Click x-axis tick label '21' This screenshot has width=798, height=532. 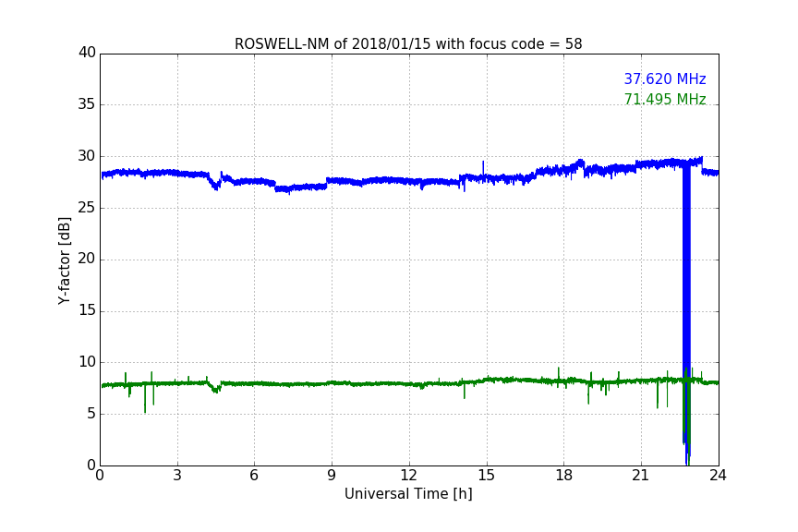[641, 476]
